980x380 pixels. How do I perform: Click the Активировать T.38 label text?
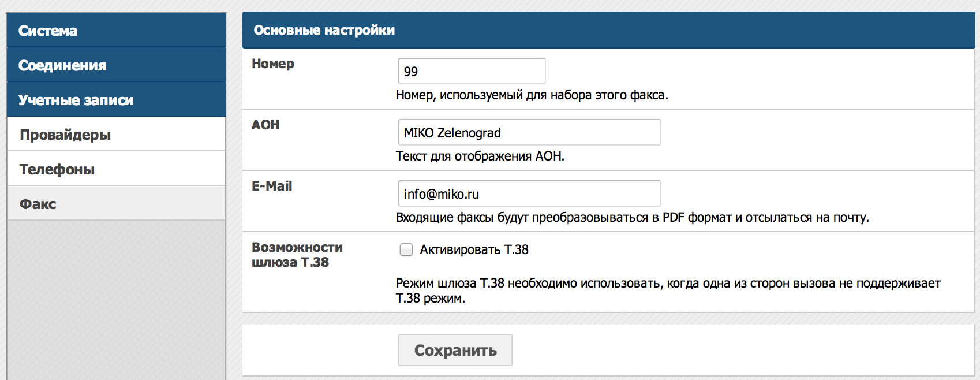point(474,249)
